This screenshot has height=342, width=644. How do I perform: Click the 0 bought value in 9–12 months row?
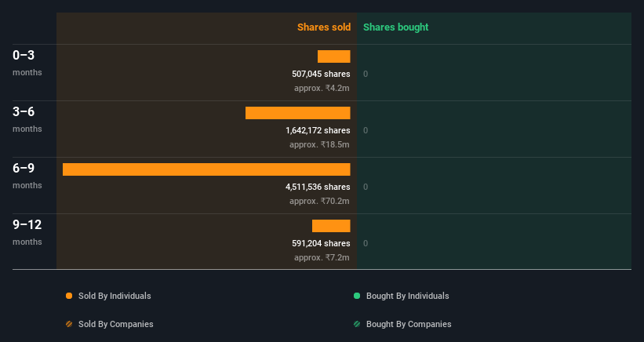[366, 243]
